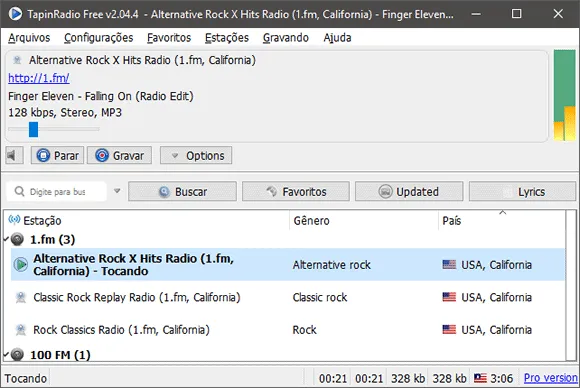
Task: Collapse the 1.fm (3) group
Action: click(6, 239)
